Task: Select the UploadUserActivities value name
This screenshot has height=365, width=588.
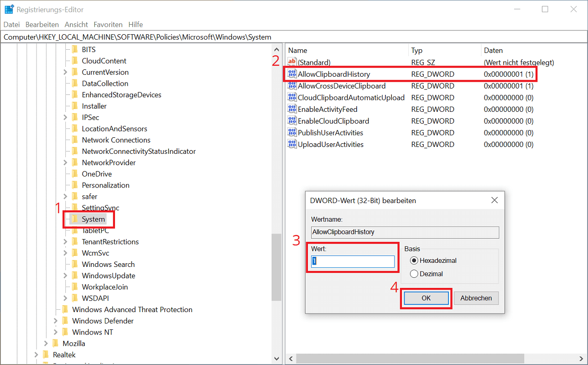Action: (x=331, y=144)
